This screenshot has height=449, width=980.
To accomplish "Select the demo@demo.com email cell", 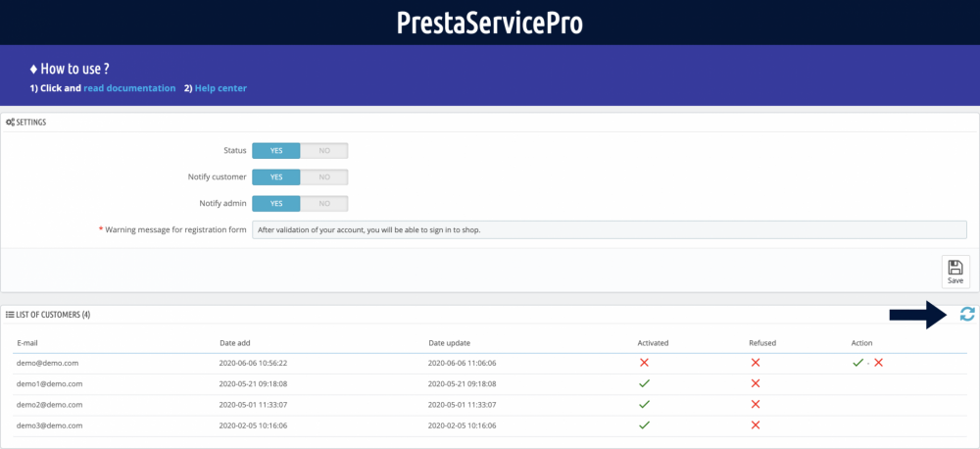I will 47,363.
